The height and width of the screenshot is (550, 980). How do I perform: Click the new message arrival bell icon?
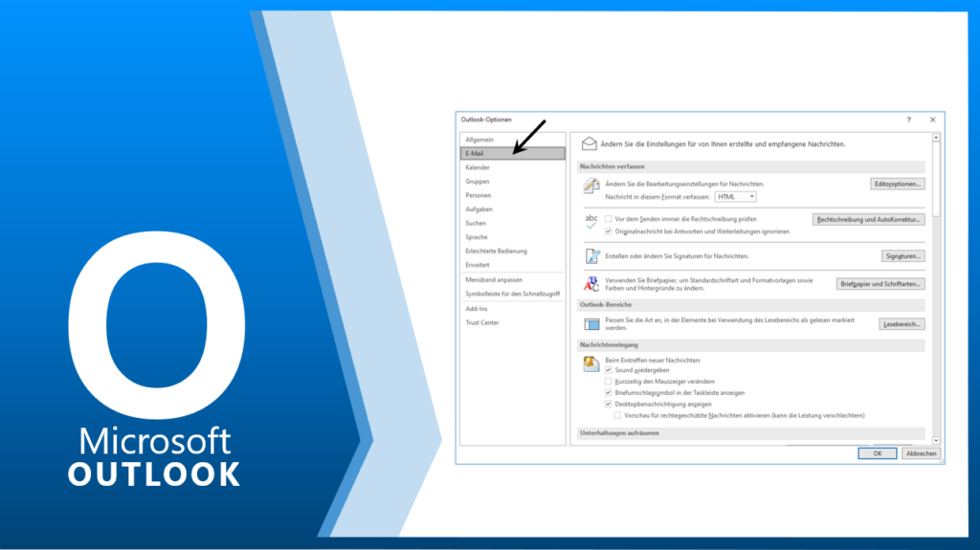(591, 363)
